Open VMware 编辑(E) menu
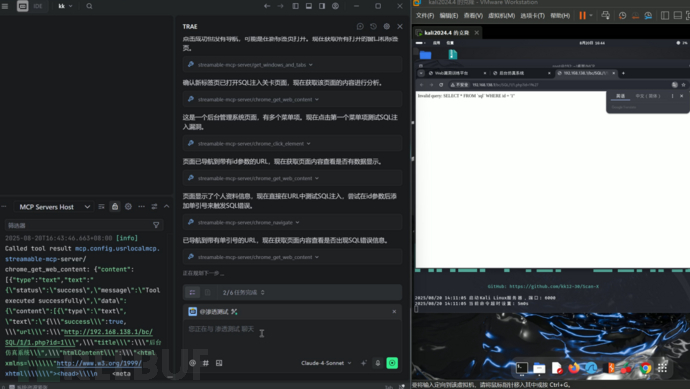Viewport: 690px width, 389px height. coord(448,15)
